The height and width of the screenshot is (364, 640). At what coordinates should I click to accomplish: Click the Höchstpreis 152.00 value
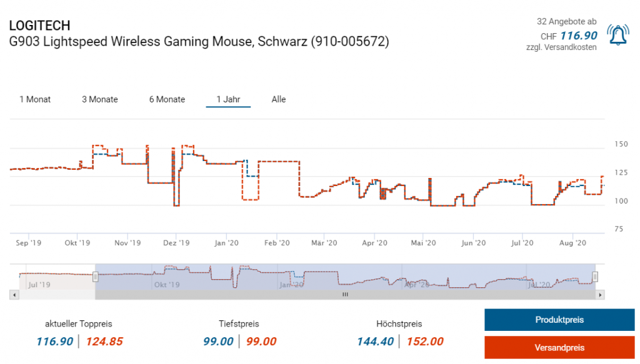(425, 342)
